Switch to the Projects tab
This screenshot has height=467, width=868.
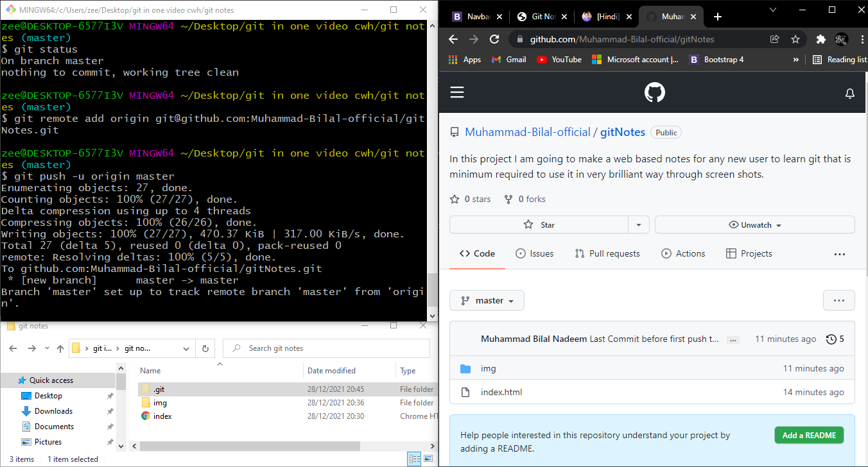coord(749,253)
